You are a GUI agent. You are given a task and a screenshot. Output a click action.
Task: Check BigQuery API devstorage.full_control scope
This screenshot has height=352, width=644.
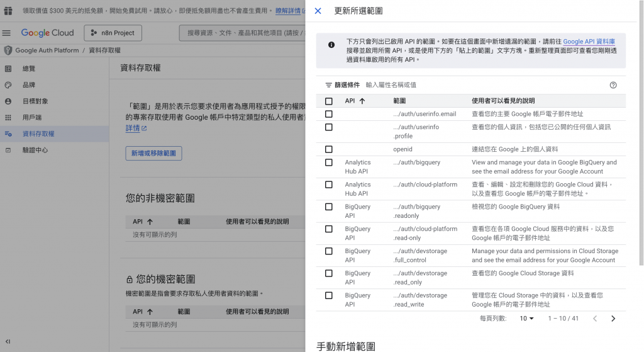click(328, 251)
